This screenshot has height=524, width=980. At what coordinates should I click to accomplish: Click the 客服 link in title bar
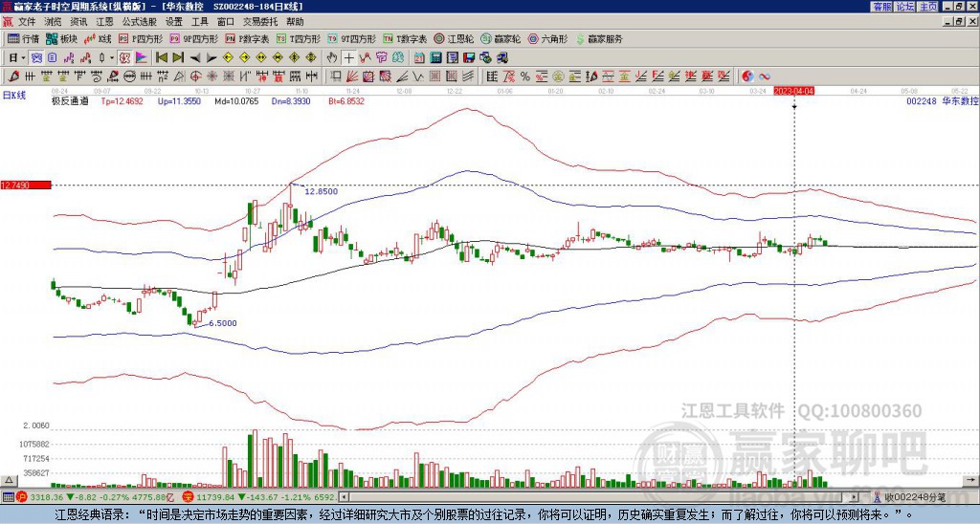(881, 7)
